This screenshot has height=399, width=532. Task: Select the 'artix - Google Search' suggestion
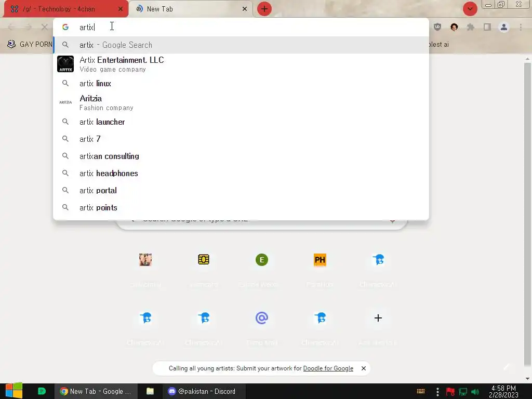click(x=241, y=45)
